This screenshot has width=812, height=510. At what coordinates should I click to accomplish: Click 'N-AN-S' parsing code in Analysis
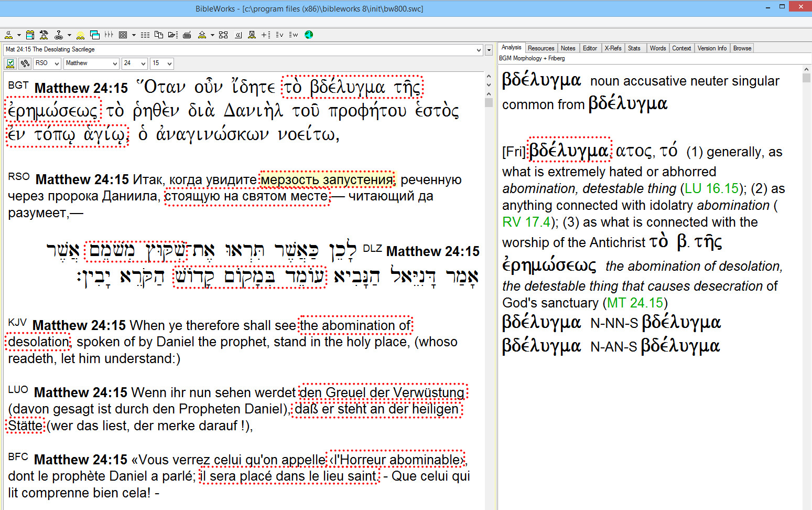click(613, 347)
